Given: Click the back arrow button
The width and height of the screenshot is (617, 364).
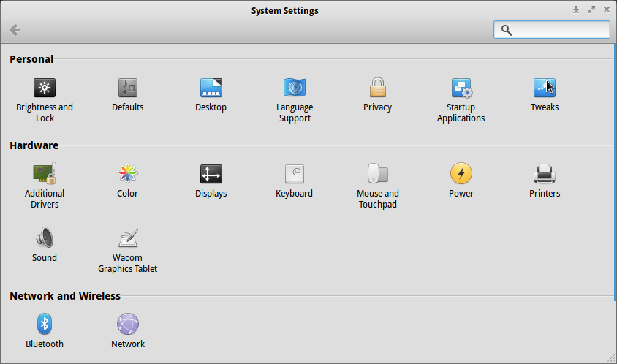Looking at the screenshot, I should click(15, 30).
